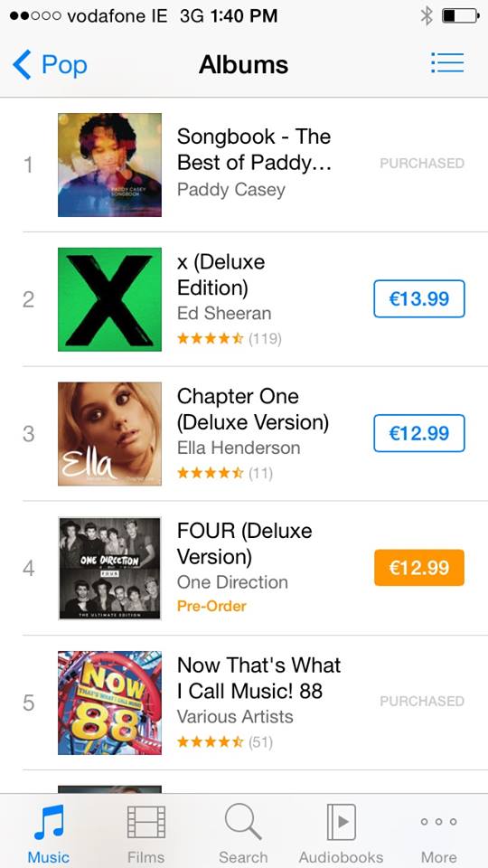Open the One Direction FOUR album cover
Image resolution: width=488 pixels, height=868 pixels.
[109, 569]
